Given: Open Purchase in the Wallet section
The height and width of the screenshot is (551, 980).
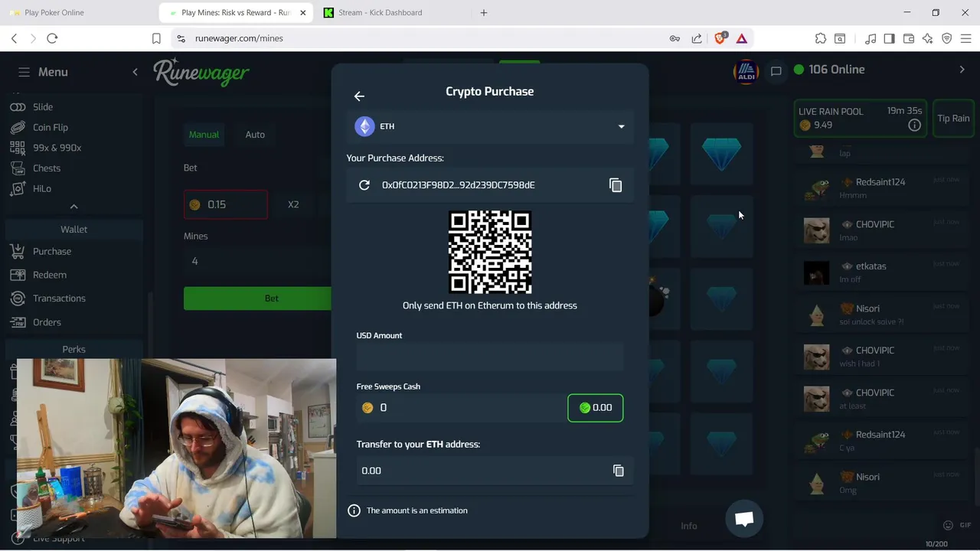Looking at the screenshot, I should (x=52, y=251).
